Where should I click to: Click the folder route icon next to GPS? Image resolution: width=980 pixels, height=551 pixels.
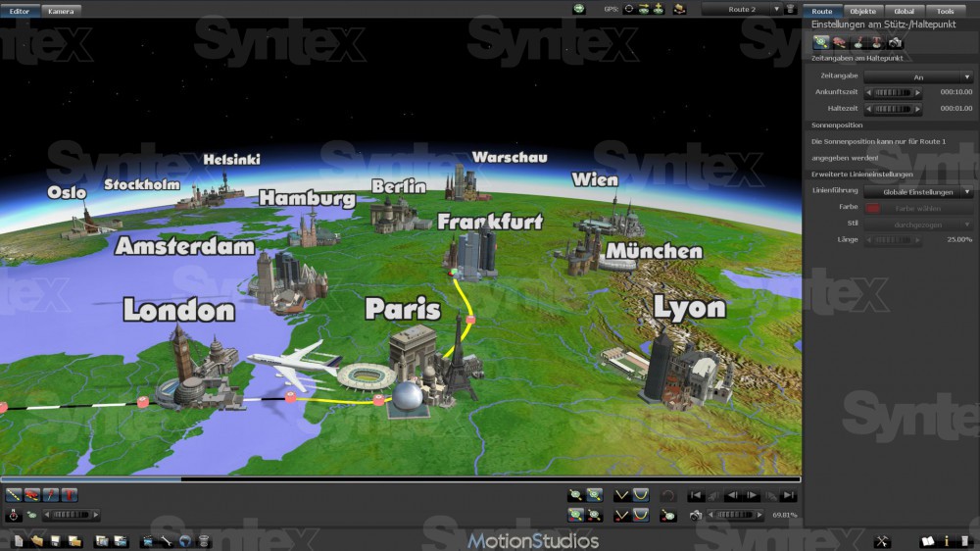(x=679, y=9)
